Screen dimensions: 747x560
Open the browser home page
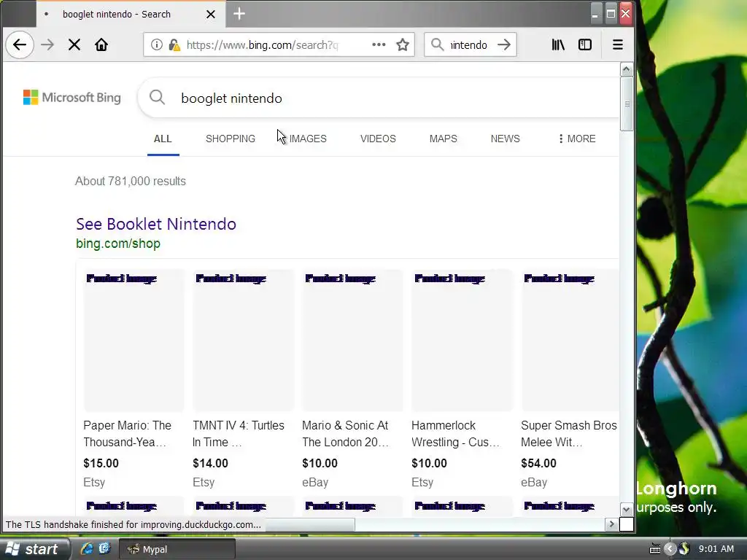point(101,44)
